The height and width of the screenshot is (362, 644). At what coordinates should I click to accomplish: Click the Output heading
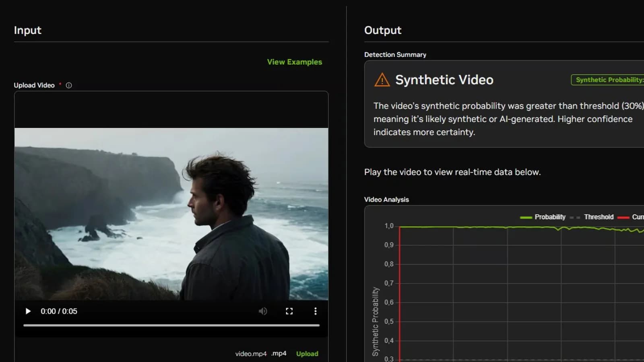(383, 30)
